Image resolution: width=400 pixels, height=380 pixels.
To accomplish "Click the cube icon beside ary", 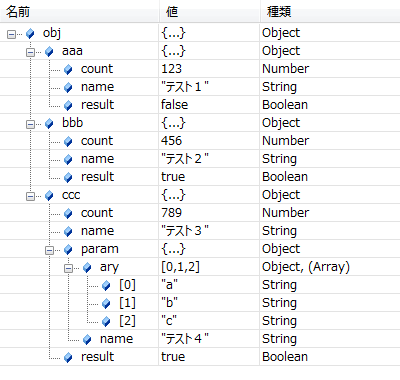I will tap(87, 267).
